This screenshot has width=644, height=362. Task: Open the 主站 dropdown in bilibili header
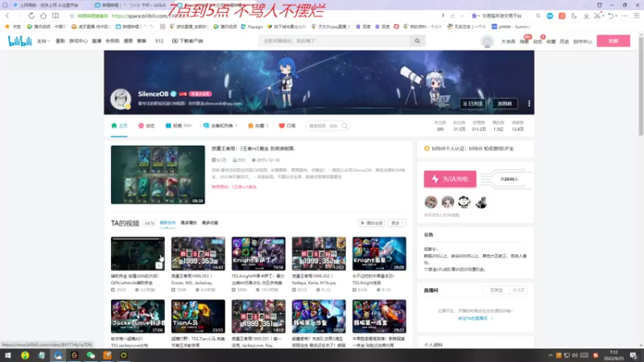click(43, 41)
